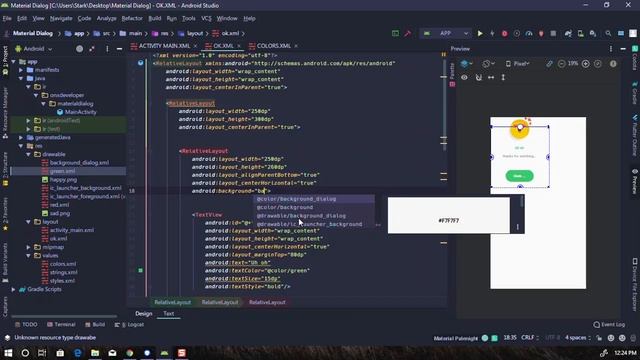Open Chrome from the Windows taskbar

(130, 353)
